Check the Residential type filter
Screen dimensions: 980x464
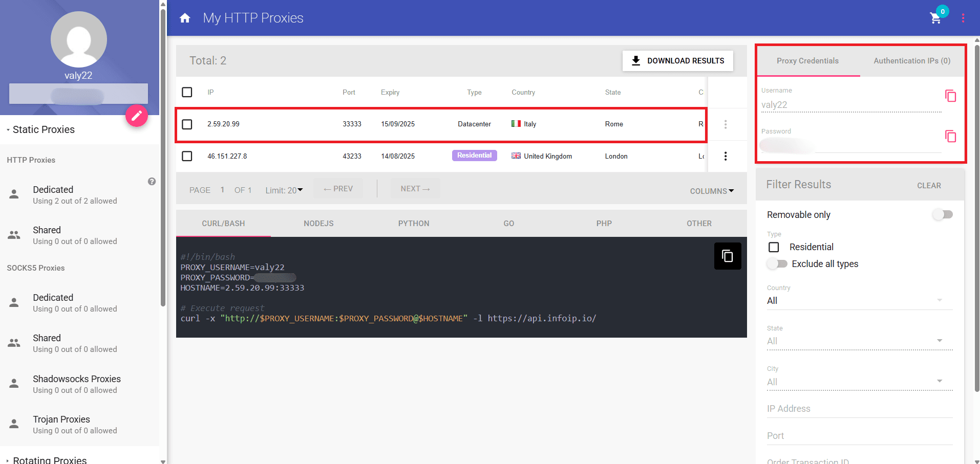point(774,247)
